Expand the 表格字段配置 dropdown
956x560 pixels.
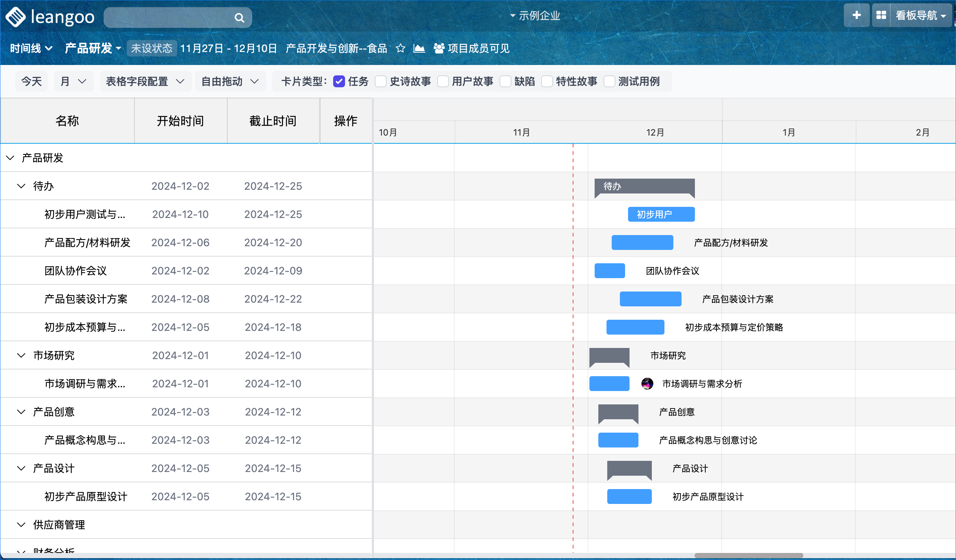click(x=145, y=81)
